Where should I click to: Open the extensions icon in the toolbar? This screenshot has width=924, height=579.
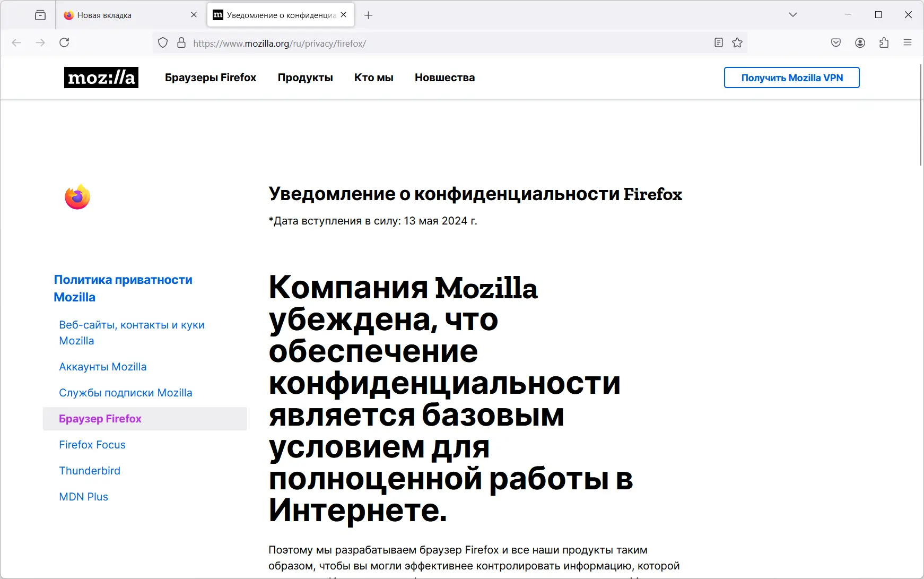coord(884,42)
